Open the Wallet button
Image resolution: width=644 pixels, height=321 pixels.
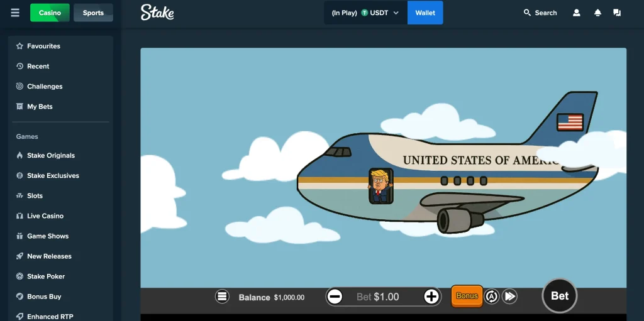tap(425, 13)
